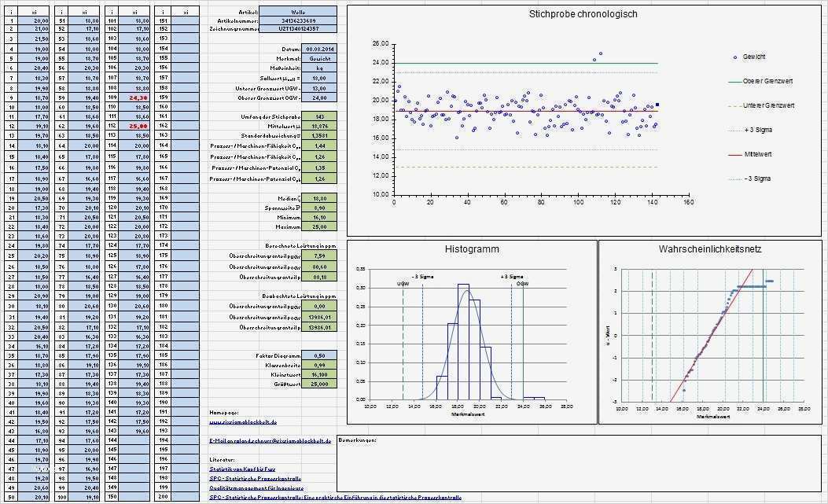Select the Faktor Diagramm field 0,50

[x=319, y=355]
